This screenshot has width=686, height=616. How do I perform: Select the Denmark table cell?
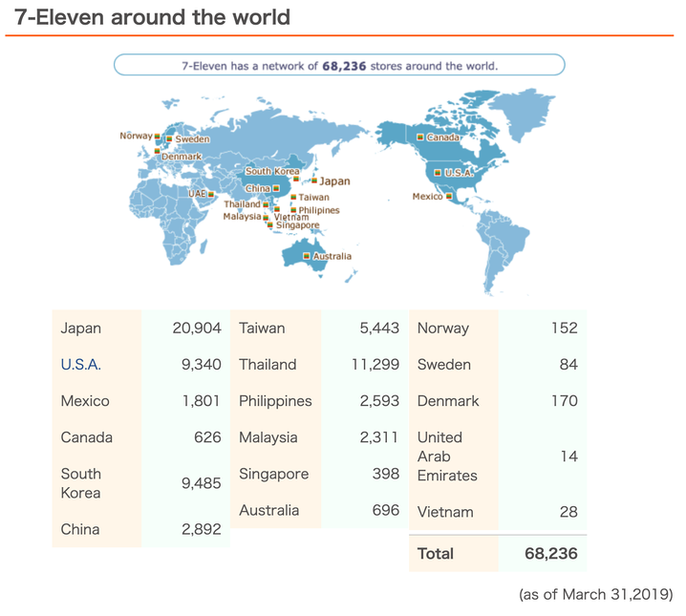click(453, 401)
